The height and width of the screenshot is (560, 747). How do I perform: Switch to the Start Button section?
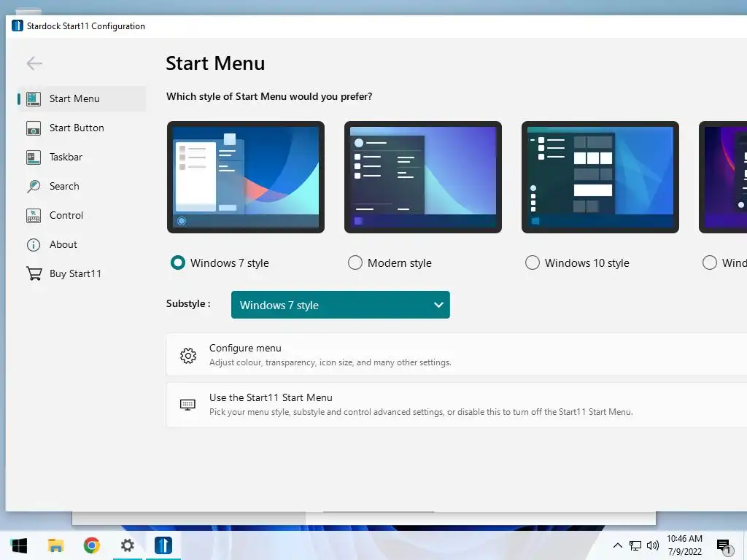82,128
